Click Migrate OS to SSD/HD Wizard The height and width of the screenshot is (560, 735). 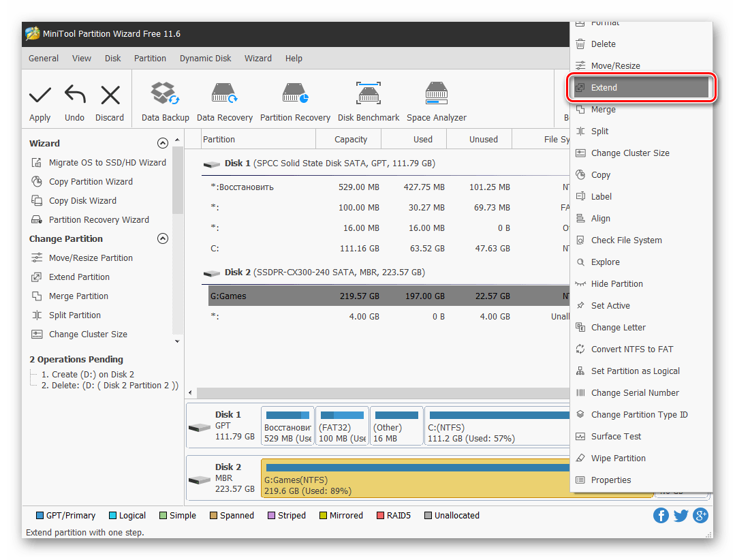(x=107, y=163)
